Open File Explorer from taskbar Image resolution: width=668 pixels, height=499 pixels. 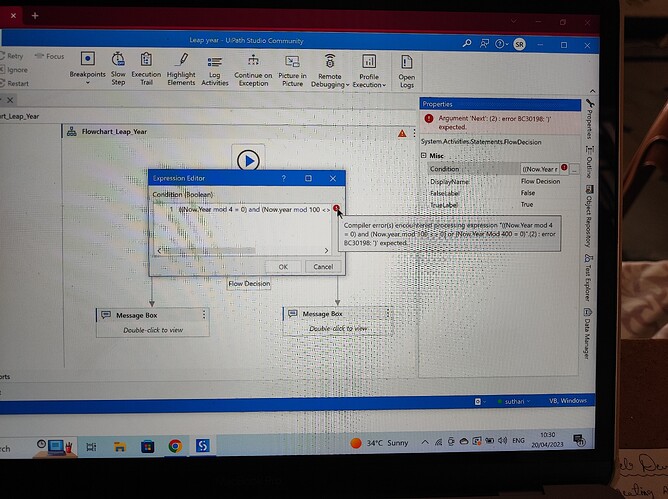tap(120, 447)
